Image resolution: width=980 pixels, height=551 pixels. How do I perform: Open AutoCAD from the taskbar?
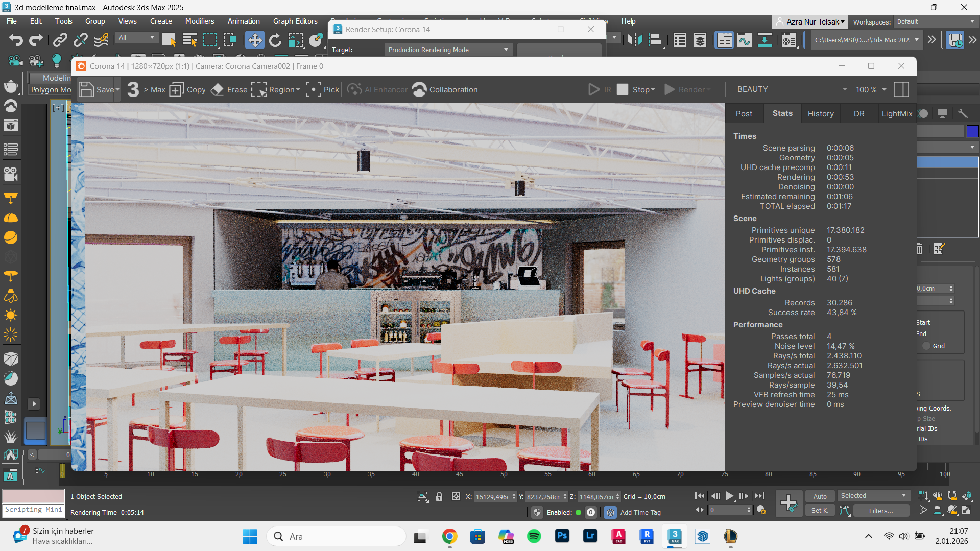pyautogui.click(x=618, y=536)
